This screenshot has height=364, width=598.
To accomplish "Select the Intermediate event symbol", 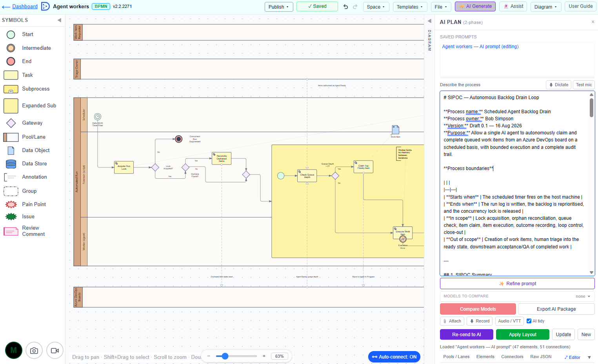I will pyautogui.click(x=11, y=48).
